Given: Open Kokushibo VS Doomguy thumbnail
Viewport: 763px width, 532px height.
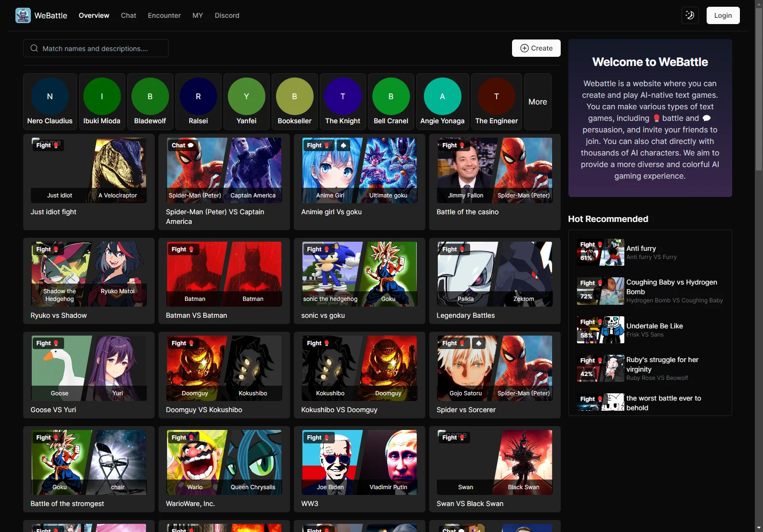Looking at the screenshot, I should pos(359,368).
